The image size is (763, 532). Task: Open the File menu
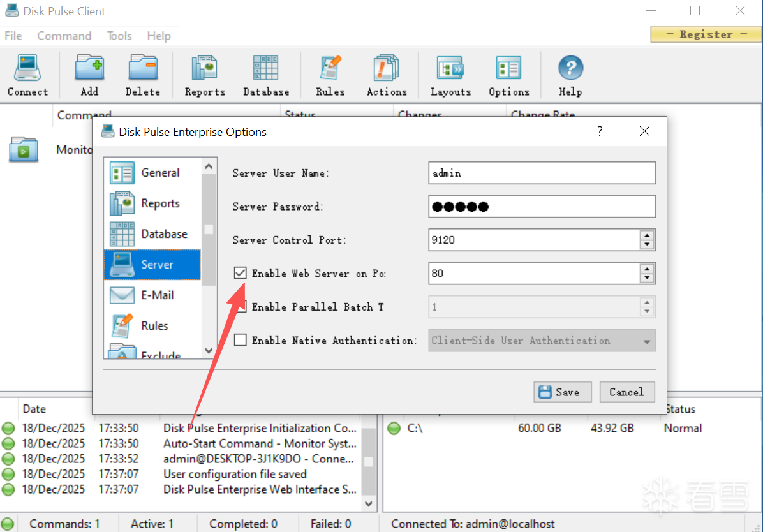13,36
